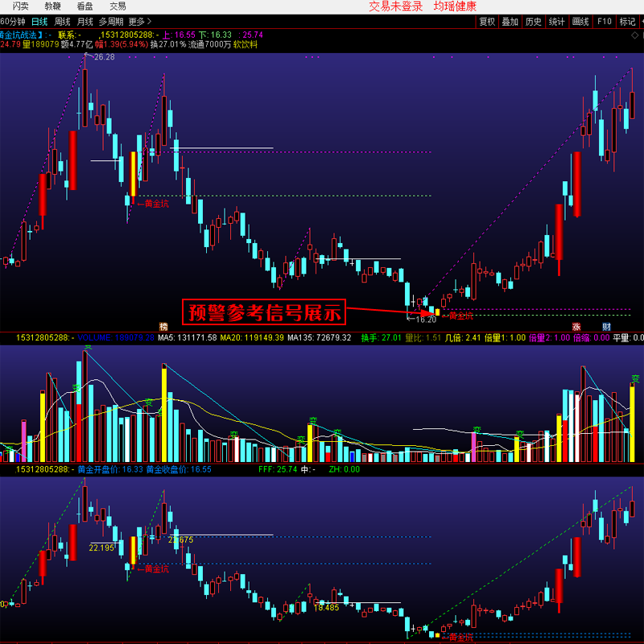
Task: Open the 多周期 multi-period selector
Action: (111, 22)
